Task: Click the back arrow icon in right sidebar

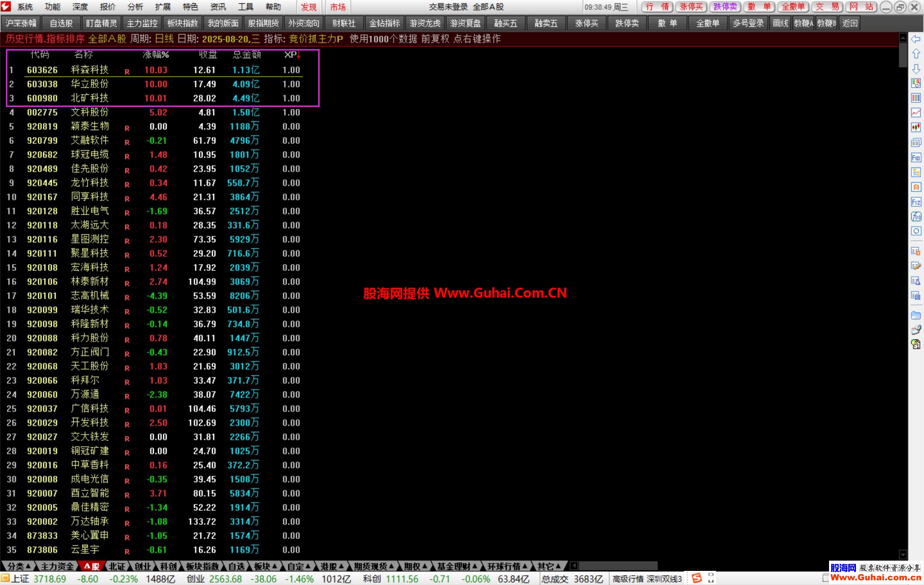Action: (916, 39)
